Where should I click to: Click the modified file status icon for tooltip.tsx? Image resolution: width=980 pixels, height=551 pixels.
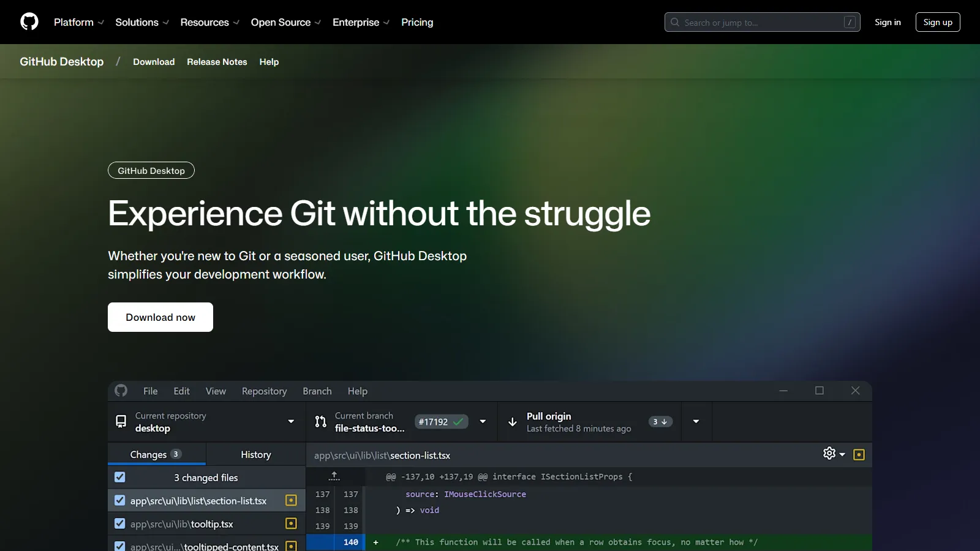pos(291,523)
